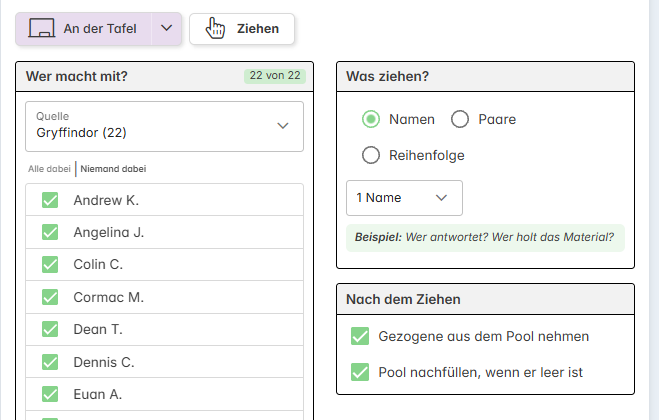
Task: Click the Beispiel hint text
Action: coord(485,238)
